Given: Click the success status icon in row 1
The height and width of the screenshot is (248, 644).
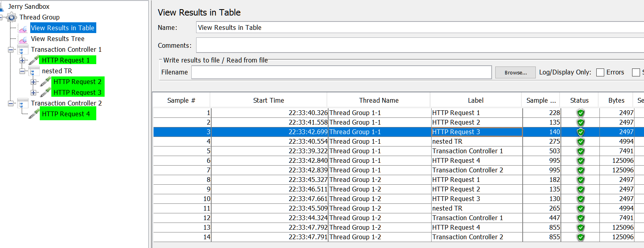Looking at the screenshot, I should click(x=580, y=113).
